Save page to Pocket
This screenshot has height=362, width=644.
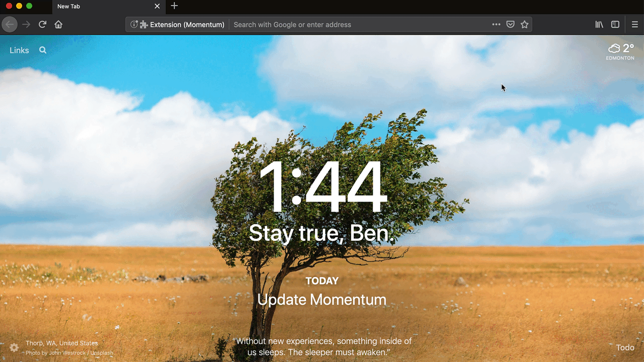tap(510, 24)
